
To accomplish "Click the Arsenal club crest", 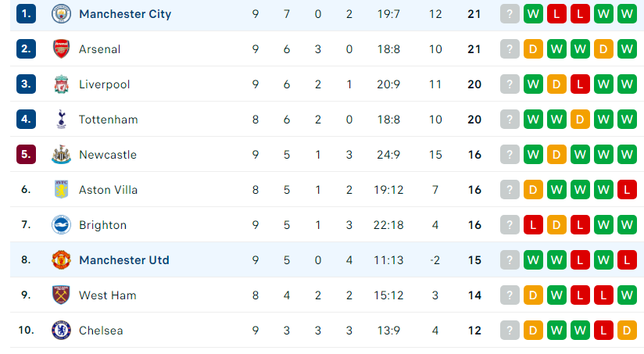I will click(x=61, y=49).
